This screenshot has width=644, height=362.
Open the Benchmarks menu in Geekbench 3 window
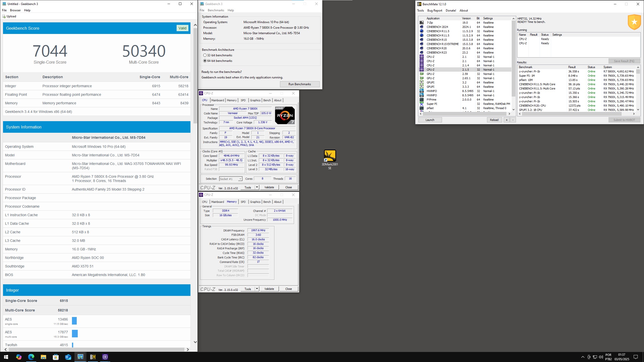point(216,10)
